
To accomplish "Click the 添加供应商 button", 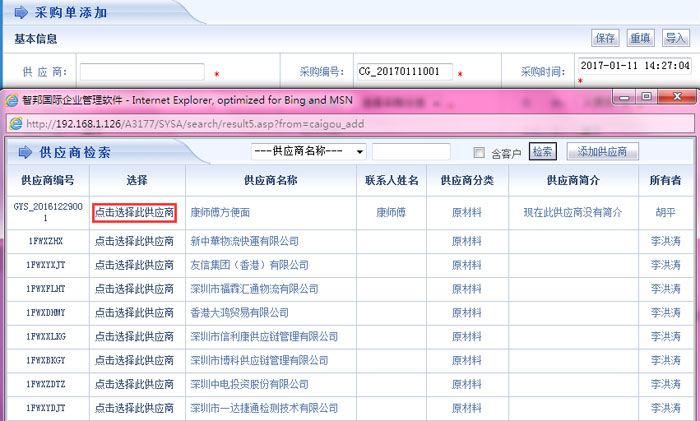I will 603,152.
